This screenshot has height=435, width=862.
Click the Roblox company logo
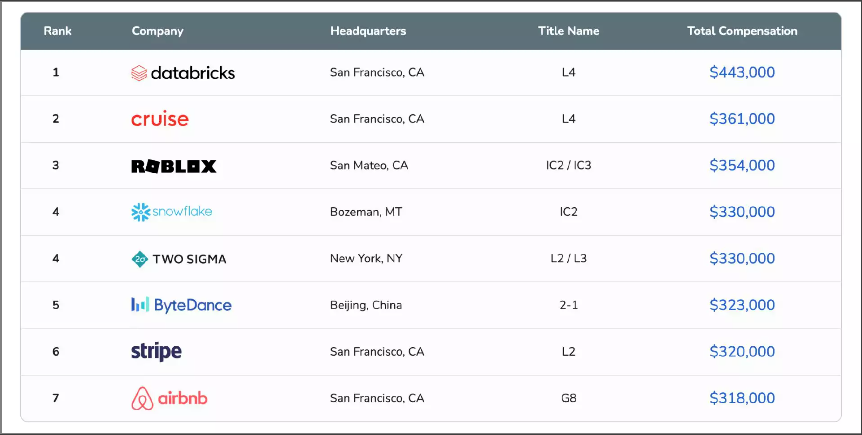coord(174,166)
